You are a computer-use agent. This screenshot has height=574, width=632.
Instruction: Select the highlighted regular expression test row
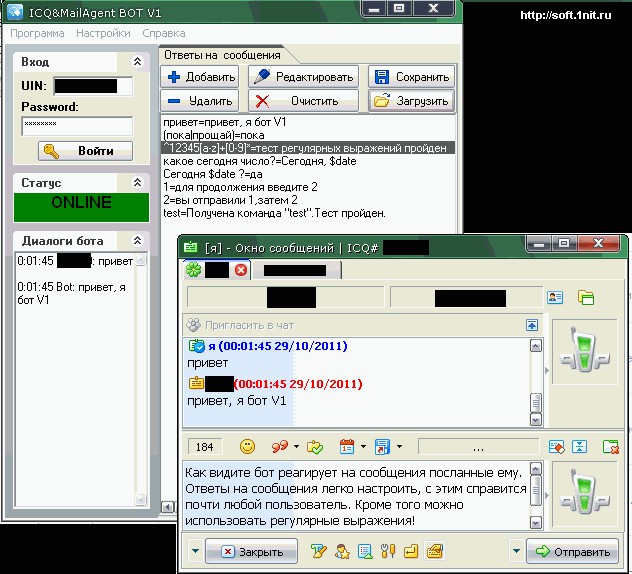(308, 148)
